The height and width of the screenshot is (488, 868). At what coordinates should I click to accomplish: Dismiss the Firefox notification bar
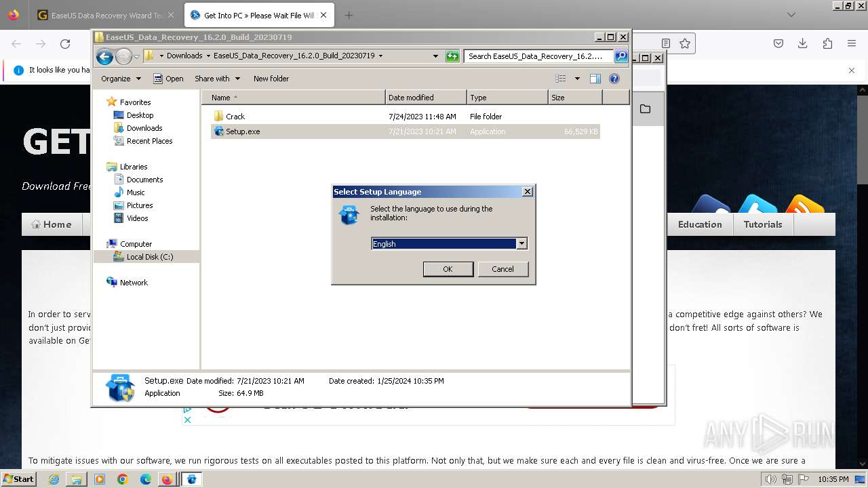coord(852,70)
